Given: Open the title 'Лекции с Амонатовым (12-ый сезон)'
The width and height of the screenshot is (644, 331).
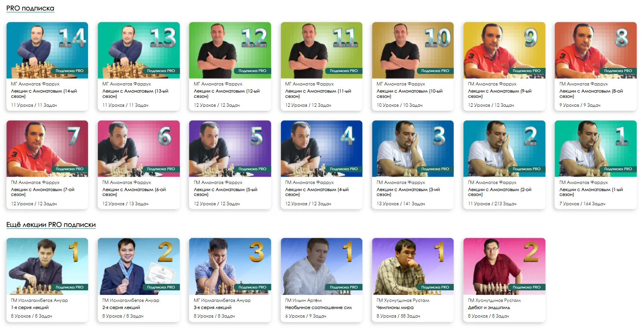Looking at the screenshot, I should tap(227, 94).
